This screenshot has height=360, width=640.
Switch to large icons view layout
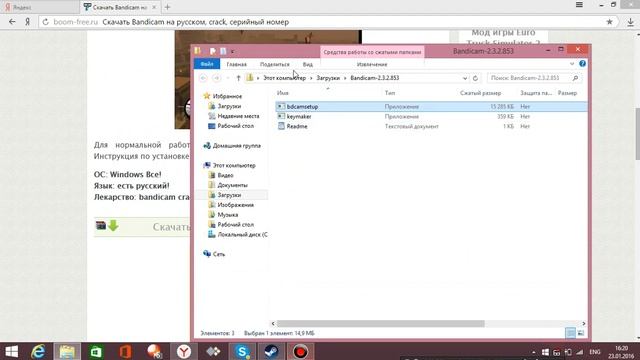click(x=581, y=333)
